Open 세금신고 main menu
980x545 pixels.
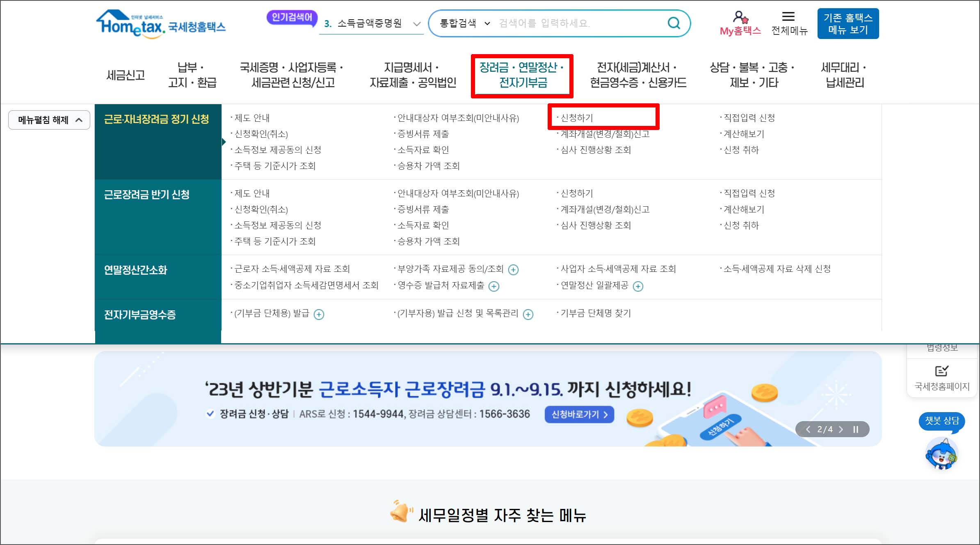point(126,75)
